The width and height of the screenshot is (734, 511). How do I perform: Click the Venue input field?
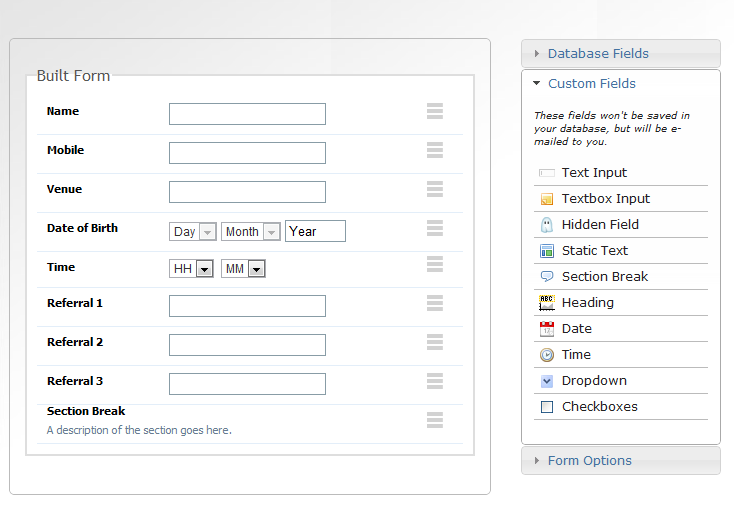(247, 192)
